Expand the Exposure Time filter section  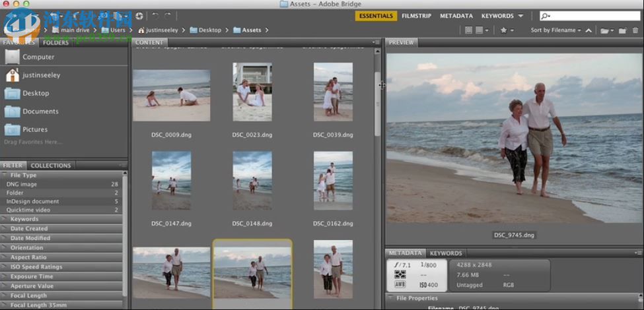[x=5, y=276]
